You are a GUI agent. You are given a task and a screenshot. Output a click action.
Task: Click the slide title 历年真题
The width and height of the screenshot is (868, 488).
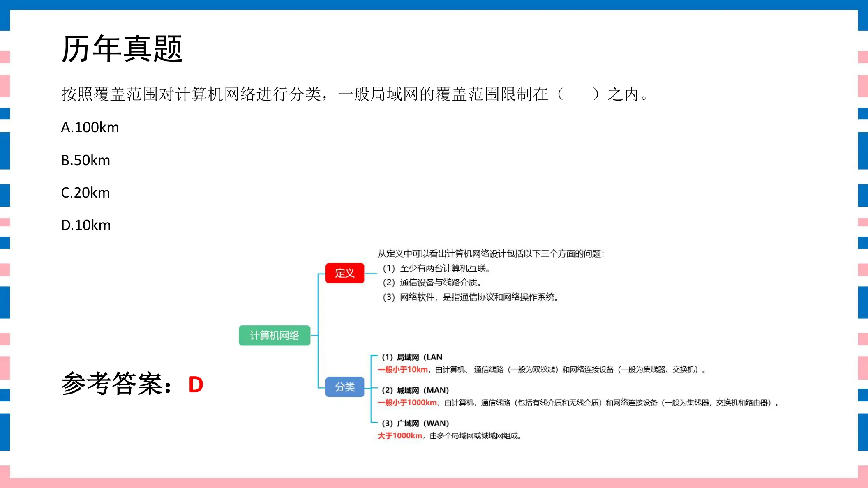(x=122, y=48)
